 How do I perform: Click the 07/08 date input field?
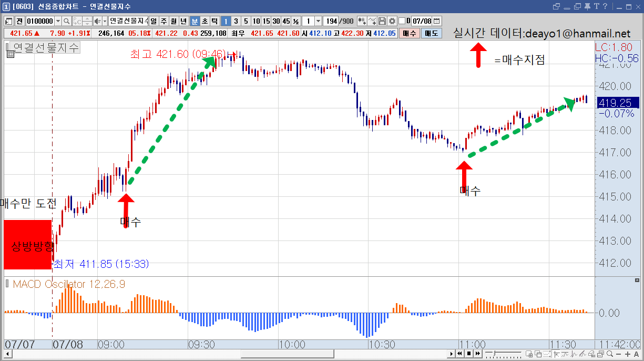[x=422, y=21]
